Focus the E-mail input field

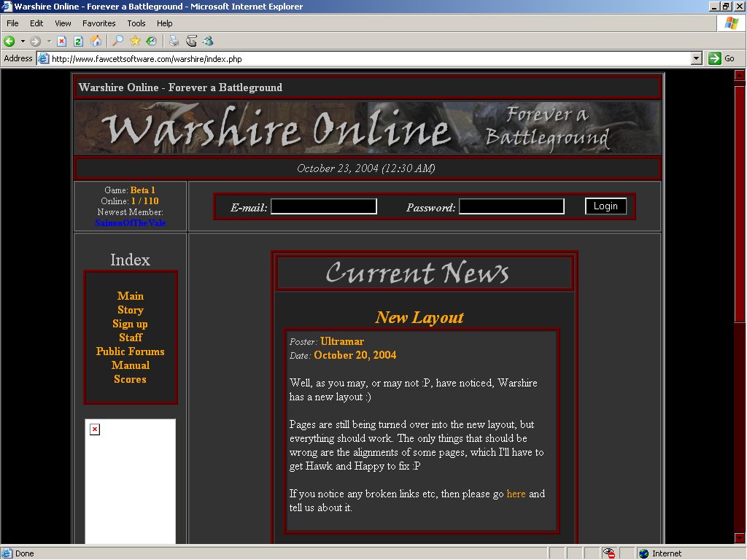323,207
